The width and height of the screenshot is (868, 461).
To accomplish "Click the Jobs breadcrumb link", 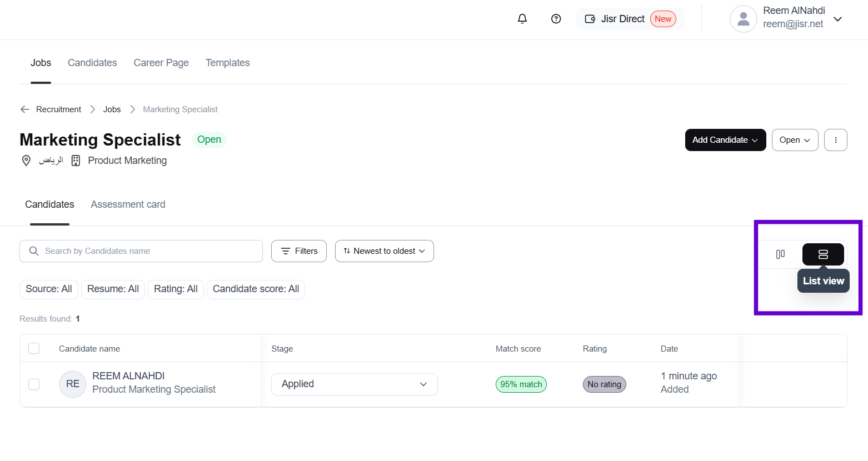I will click(x=112, y=109).
